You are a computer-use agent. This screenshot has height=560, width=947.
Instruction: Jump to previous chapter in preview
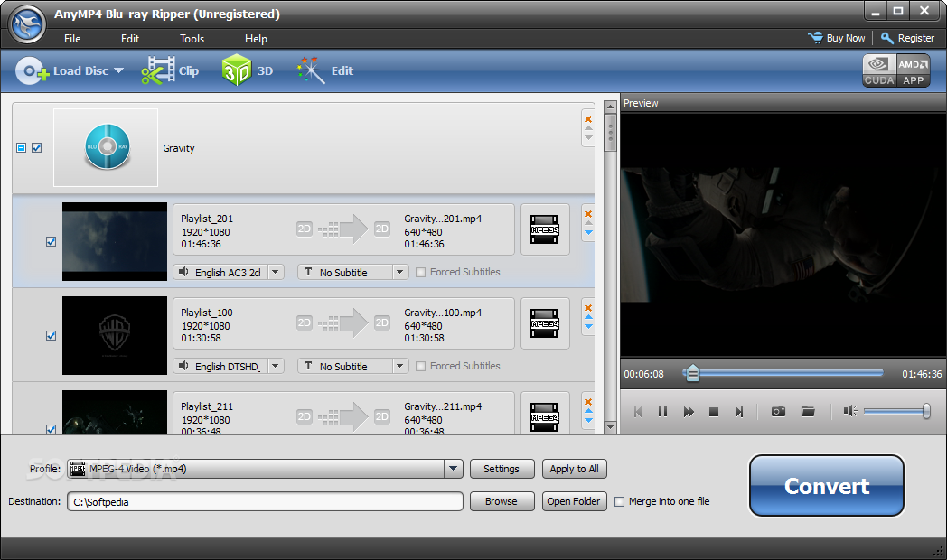[x=638, y=412]
